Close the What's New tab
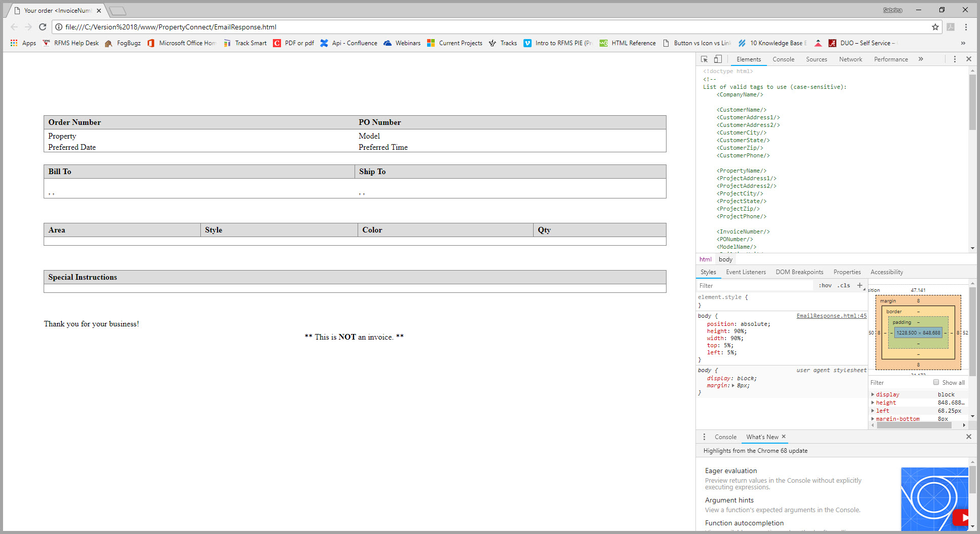 click(x=784, y=437)
